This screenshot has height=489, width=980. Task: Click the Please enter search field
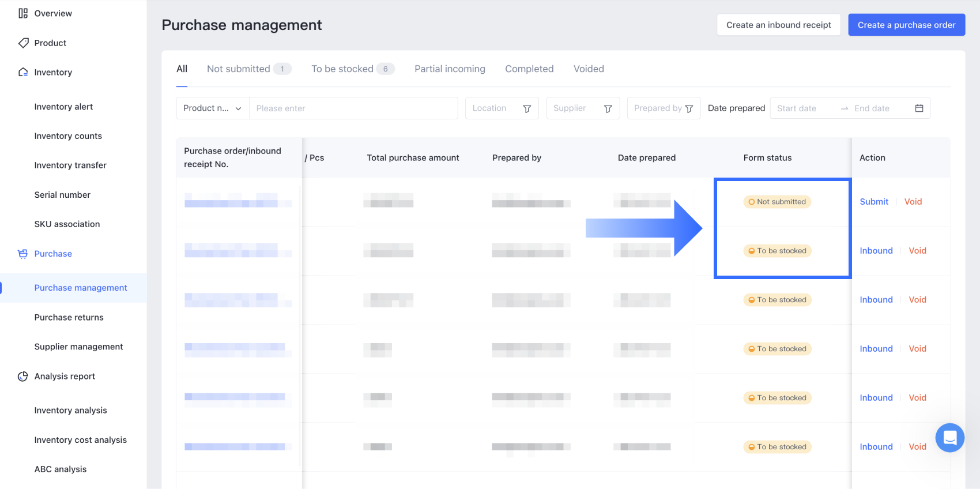[353, 108]
